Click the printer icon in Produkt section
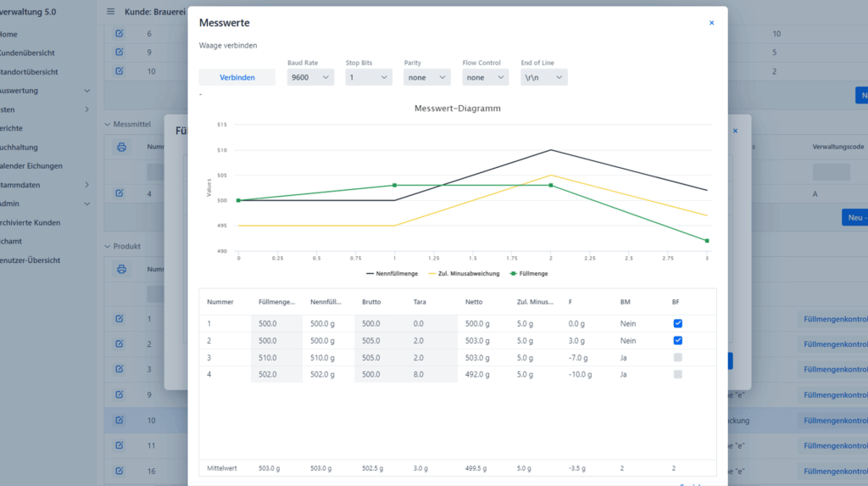 point(121,269)
